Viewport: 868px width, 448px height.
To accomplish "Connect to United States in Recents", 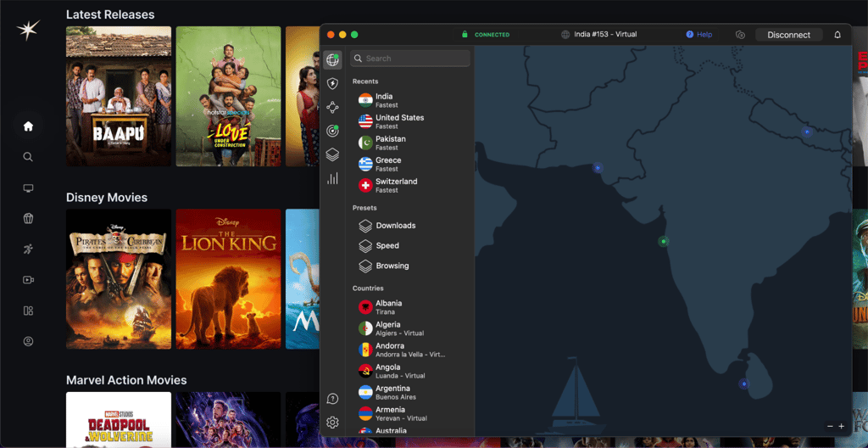I will point(409,121).
